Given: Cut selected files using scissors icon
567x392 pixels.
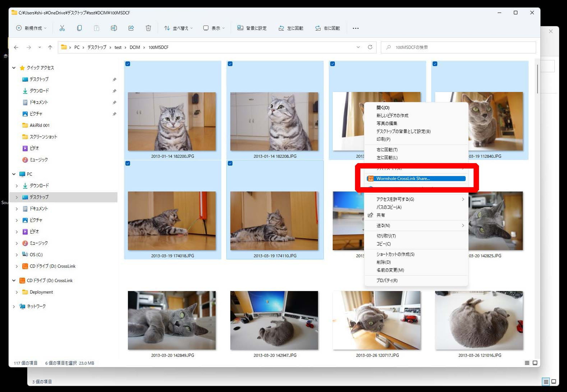Looking at the screenshot, I should tap(62, 28).
